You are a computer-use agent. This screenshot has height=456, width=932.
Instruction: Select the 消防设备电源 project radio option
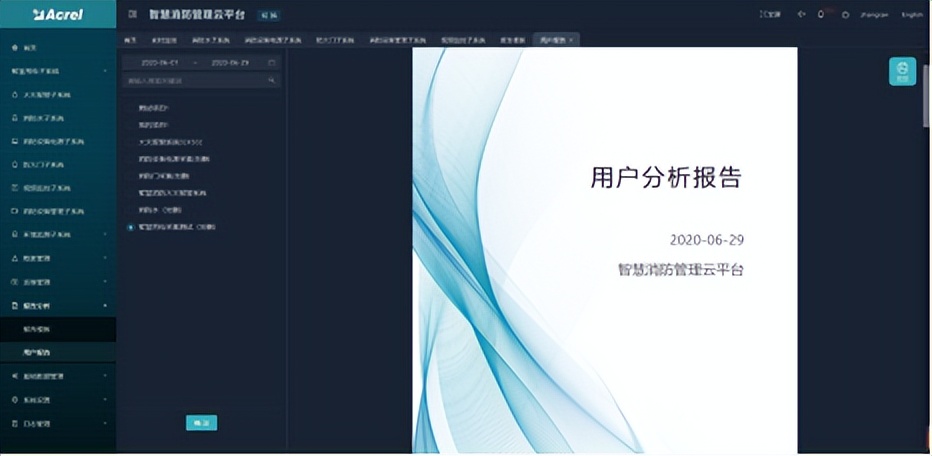coord(130,159)
